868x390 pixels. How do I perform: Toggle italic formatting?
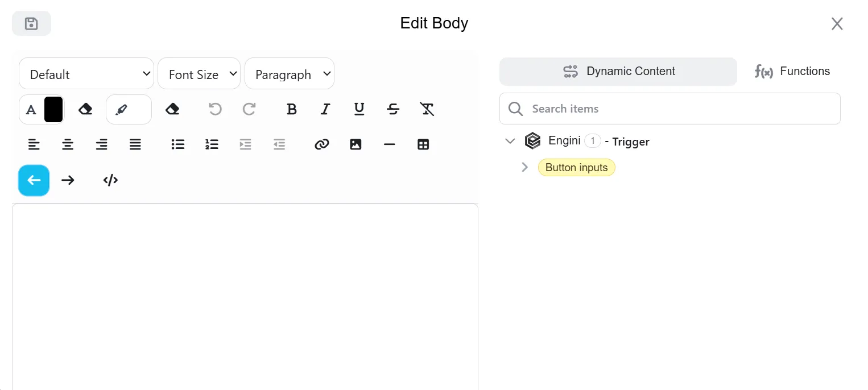click(325, 109)
